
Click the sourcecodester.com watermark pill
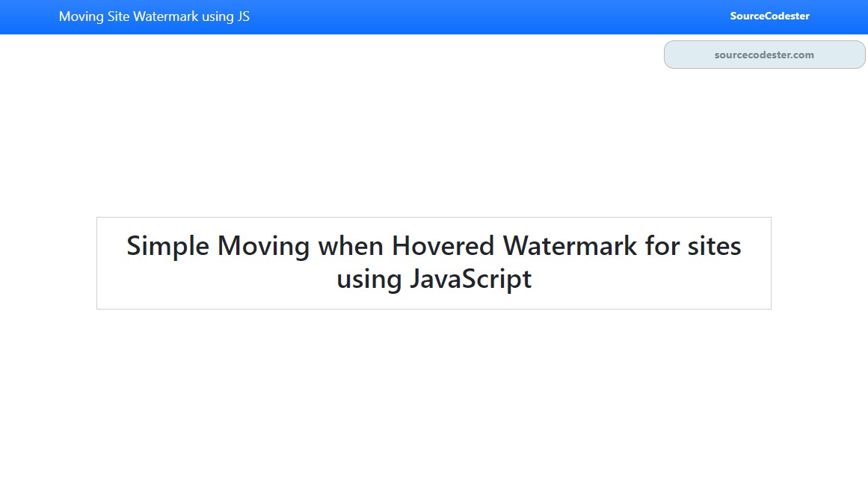[x=765, y=55]
